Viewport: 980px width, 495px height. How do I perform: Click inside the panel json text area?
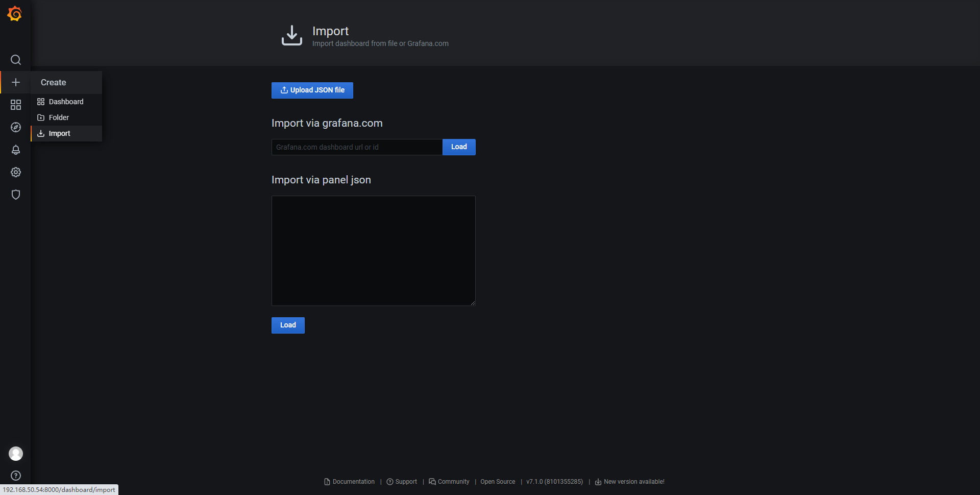coord(373,250)
